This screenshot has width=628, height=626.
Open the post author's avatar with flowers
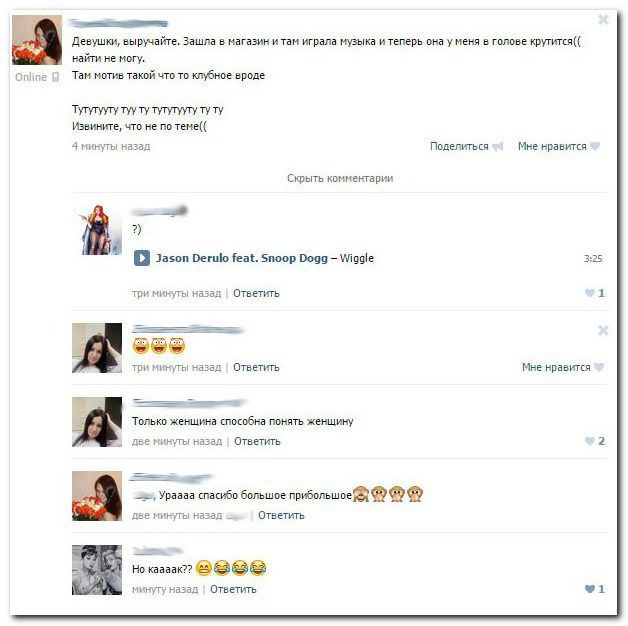(x=37, y=40)
